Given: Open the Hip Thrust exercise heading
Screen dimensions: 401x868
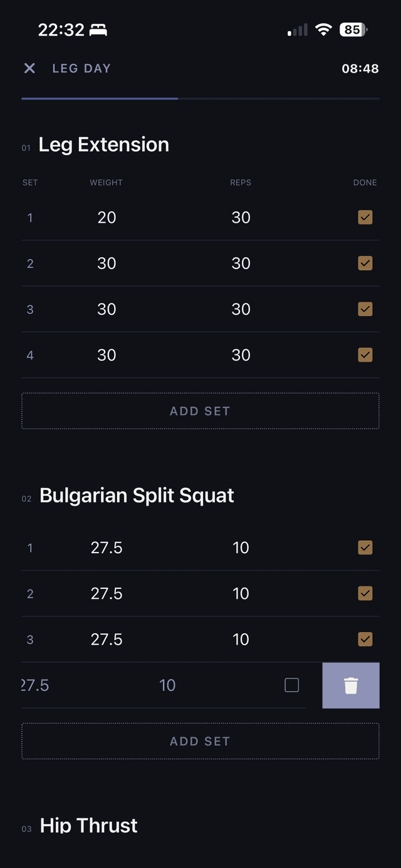Looking at the screenshot, I should (89, 825).
